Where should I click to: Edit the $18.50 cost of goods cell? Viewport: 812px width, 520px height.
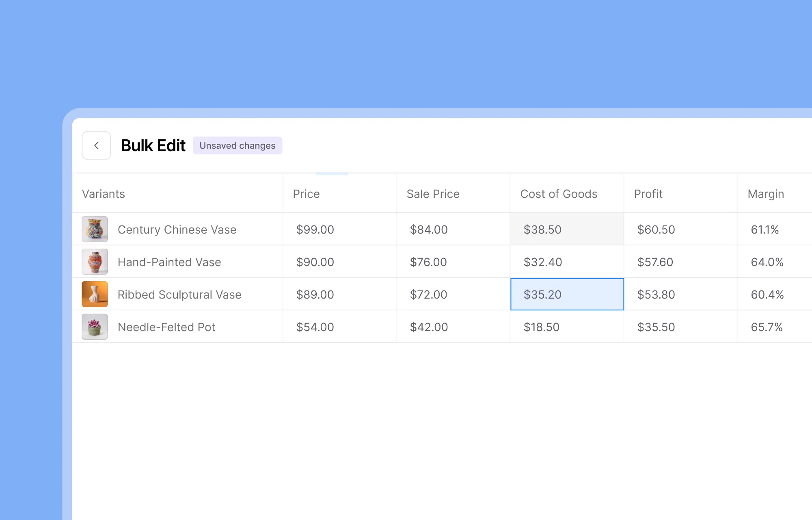[x=567, y=327]
